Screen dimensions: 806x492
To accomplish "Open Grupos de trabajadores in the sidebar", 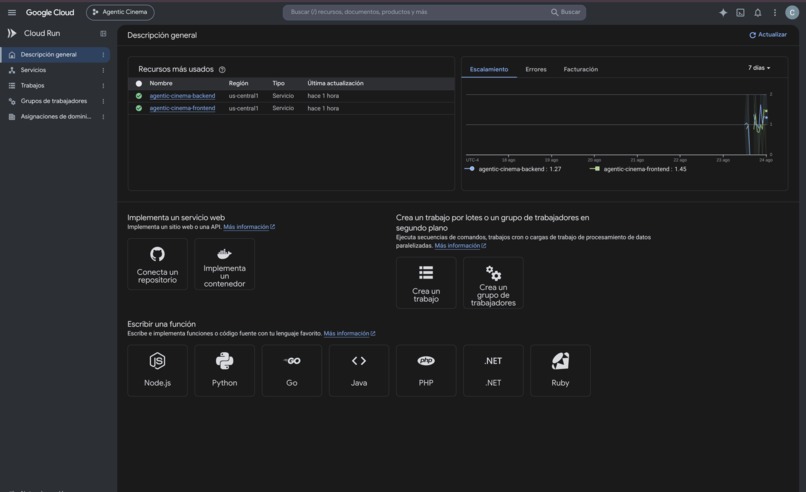I will click(x=55, y=101).
